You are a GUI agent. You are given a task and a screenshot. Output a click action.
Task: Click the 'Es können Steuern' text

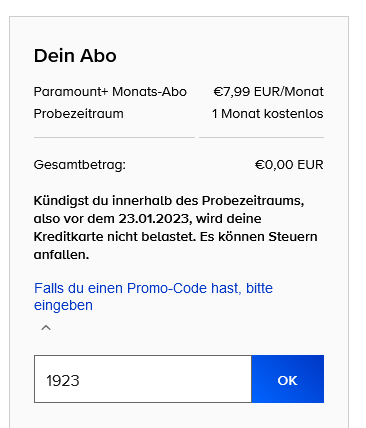(x=258, y=237)
